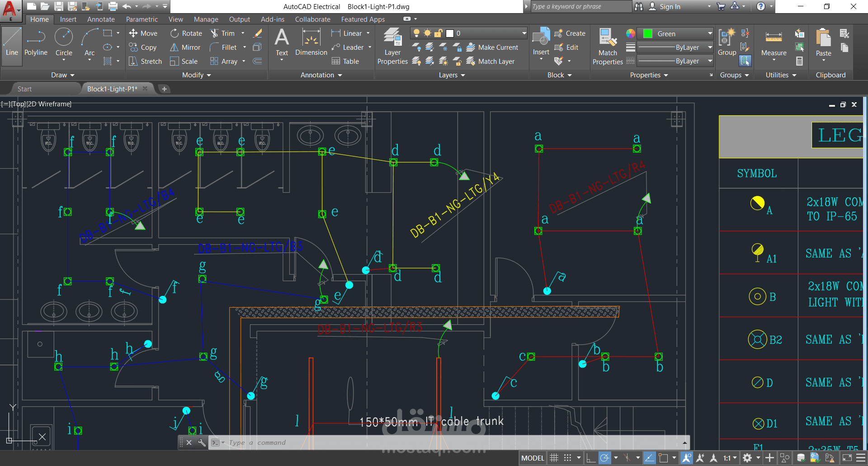Open the Multiline Text tool
The width and height of the screenshot is (868, 466).
point(282,42)
